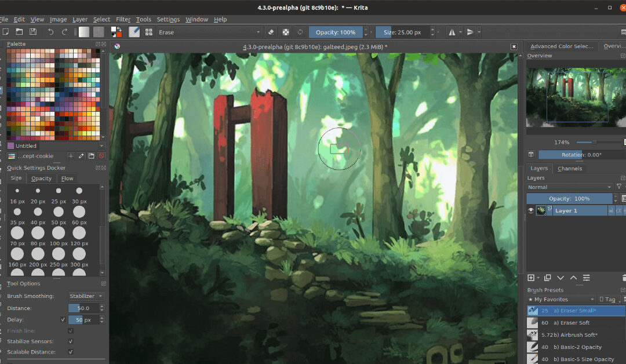The image size is (626, 364).
Task: Create a new document from toolbar
Action: [5, 32]
